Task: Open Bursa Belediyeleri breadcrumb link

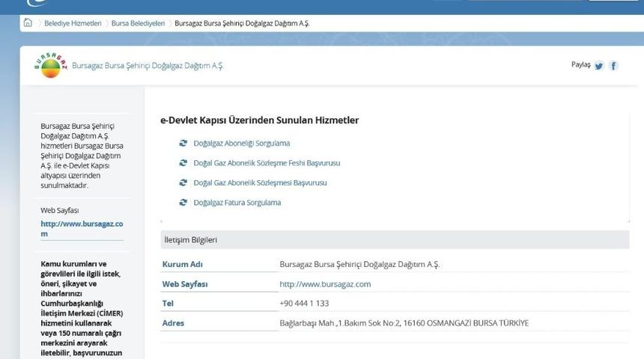Action: [x=138, y=23]
